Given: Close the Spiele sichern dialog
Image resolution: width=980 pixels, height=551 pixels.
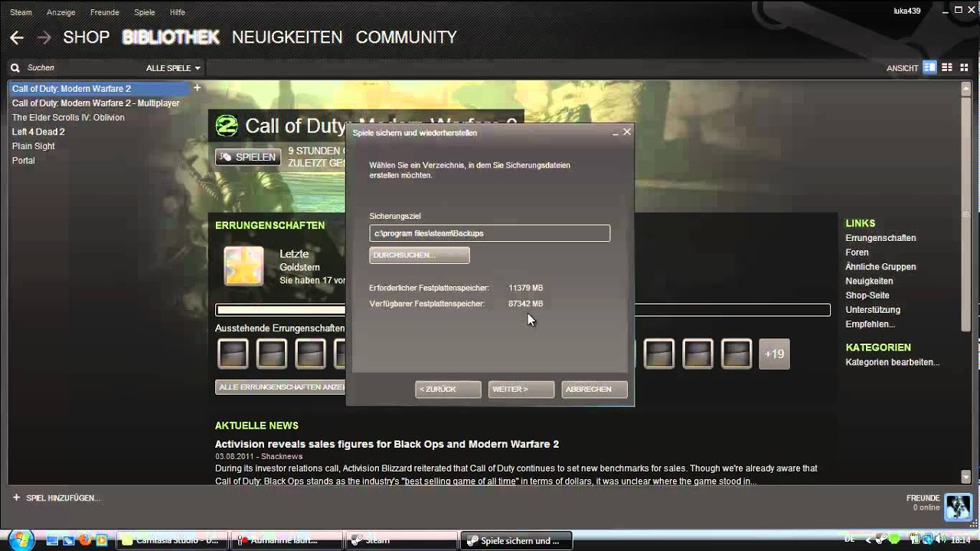Looking at the screenshot, I should point(627,132).
